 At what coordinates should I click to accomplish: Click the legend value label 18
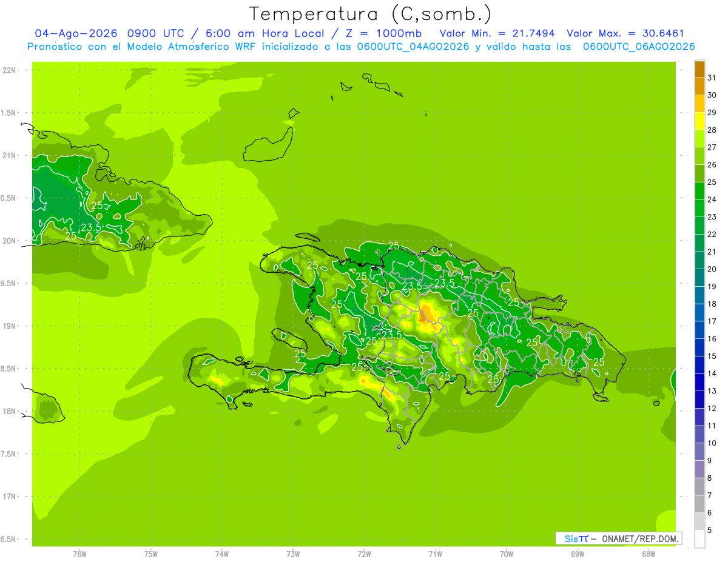712,304
